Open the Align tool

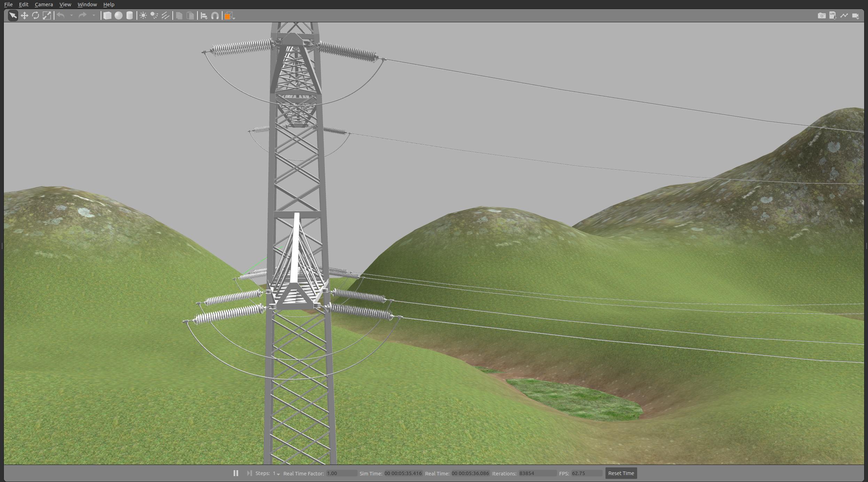204,16
